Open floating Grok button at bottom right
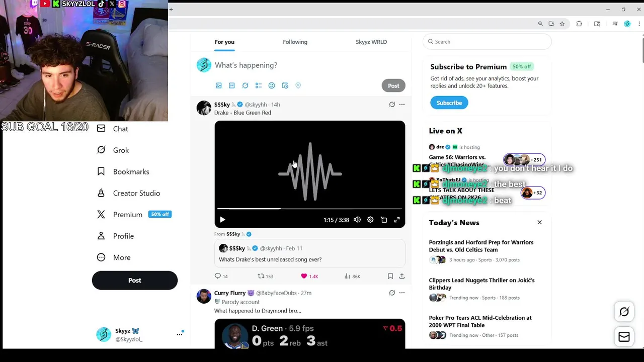The width and height of the screenshot is (644, 362). coord(624,312)
